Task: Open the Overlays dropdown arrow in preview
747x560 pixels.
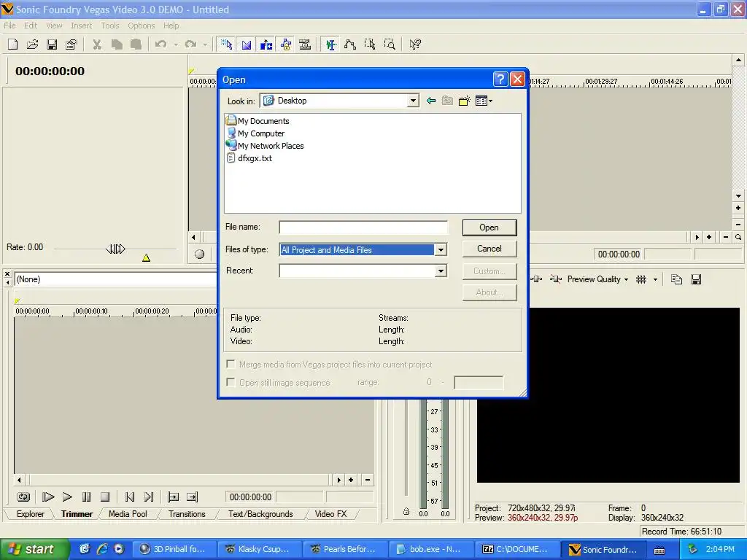Action: pos(655,279)
